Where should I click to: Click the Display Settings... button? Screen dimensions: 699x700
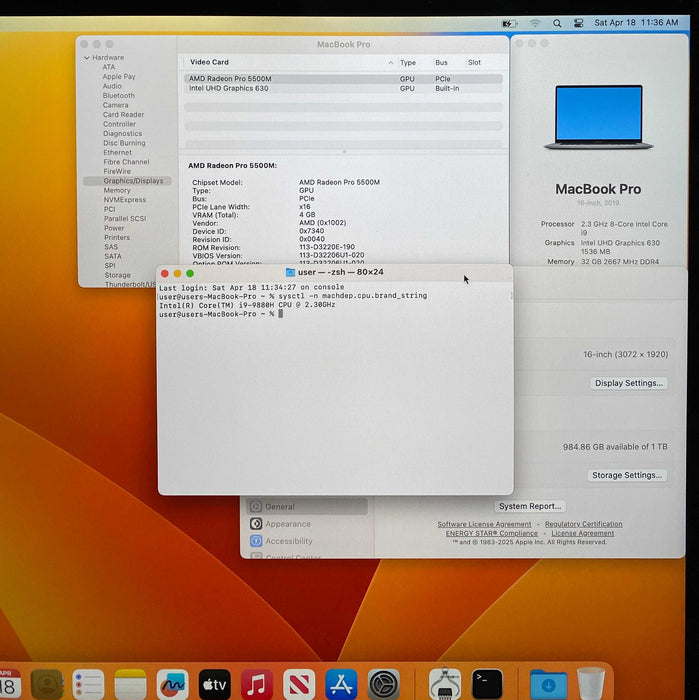coord(629,383)
